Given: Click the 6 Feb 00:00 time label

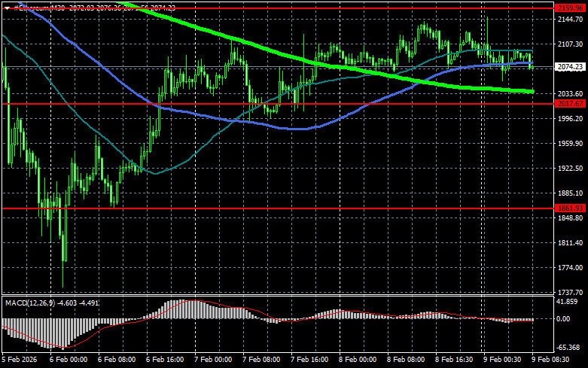Looking at the screenshot, I should [69, 360].
